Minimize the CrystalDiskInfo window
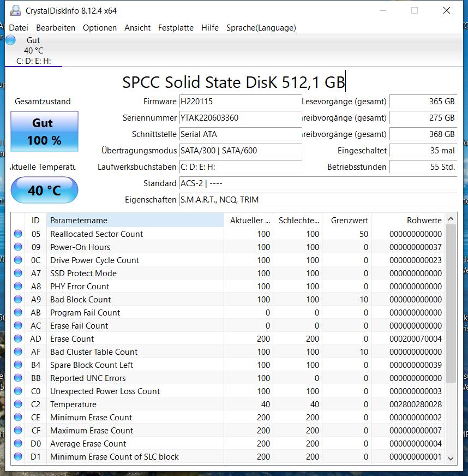 click(x=383, y=10)
